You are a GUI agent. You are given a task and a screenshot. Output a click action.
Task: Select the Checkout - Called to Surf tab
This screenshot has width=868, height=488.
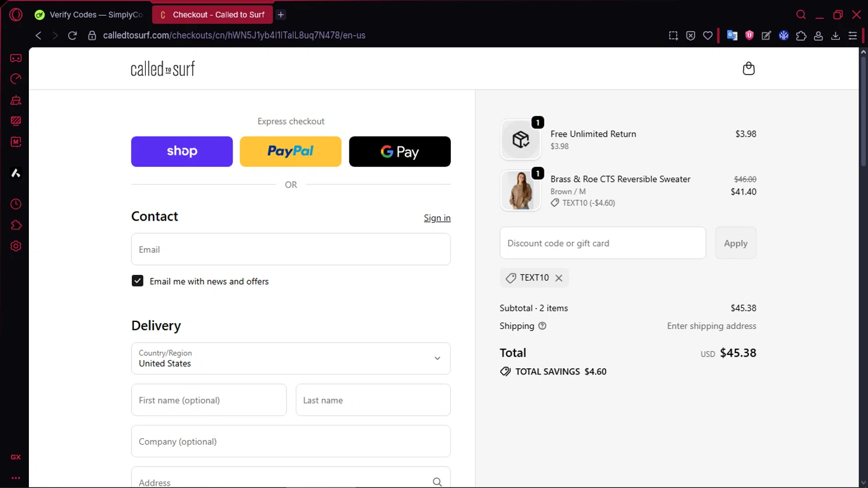point(212,14)
